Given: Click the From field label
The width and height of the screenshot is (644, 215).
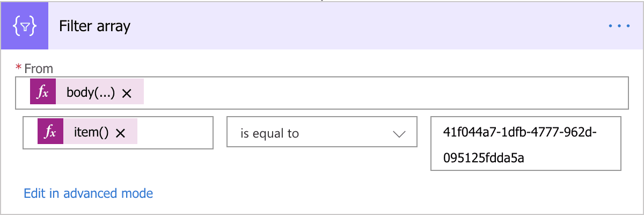Looking at the screenshot, I should click(x=39, y=68).
